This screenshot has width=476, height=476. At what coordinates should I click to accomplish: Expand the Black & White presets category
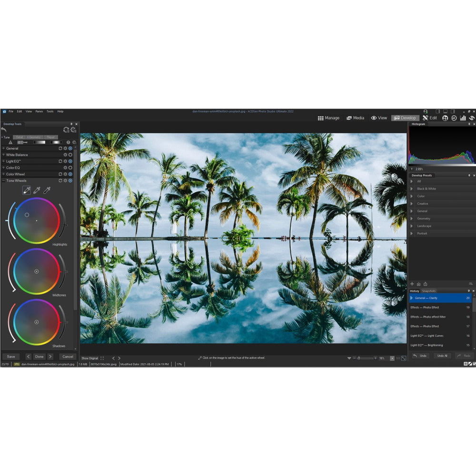tap(412, 189)
